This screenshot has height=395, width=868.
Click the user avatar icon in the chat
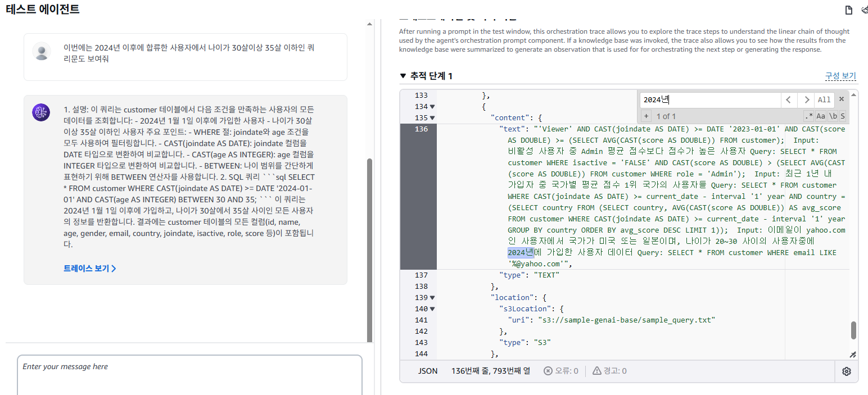point(42,51)
